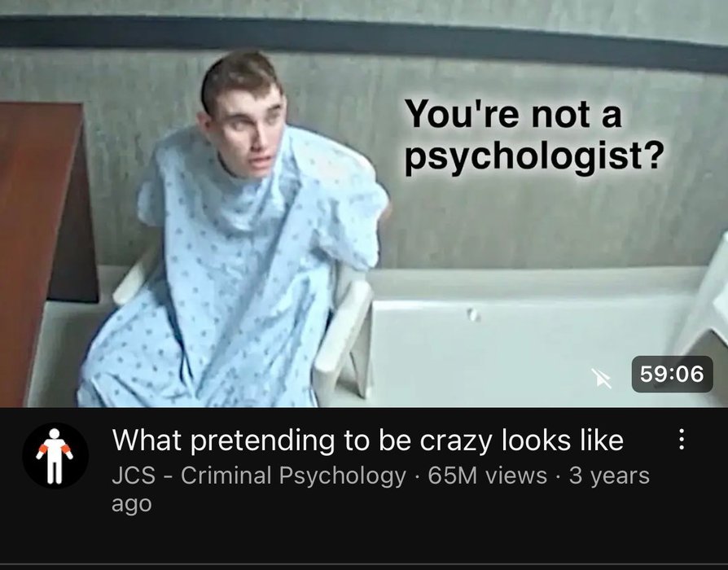Click the blue hospital gown in the thumbnail

[x=232, y=278]
